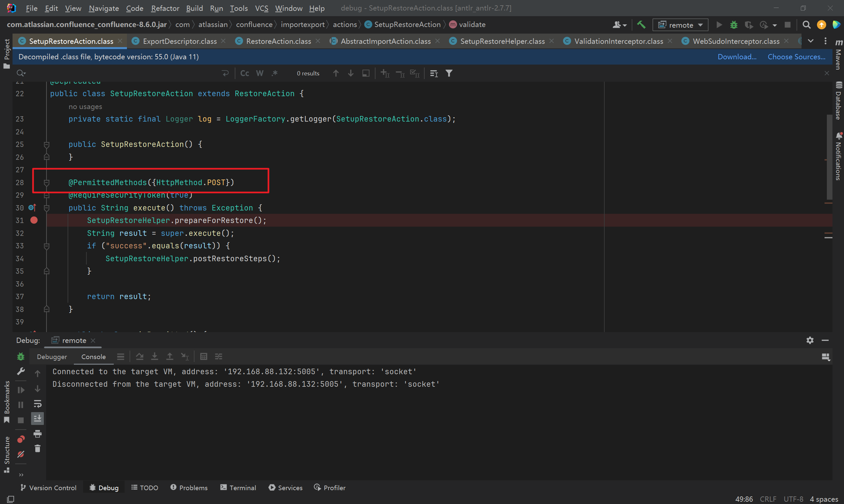Click the Choose Sources button
The width and height of the screenshot is (844, 504).
tap(797, 57)
